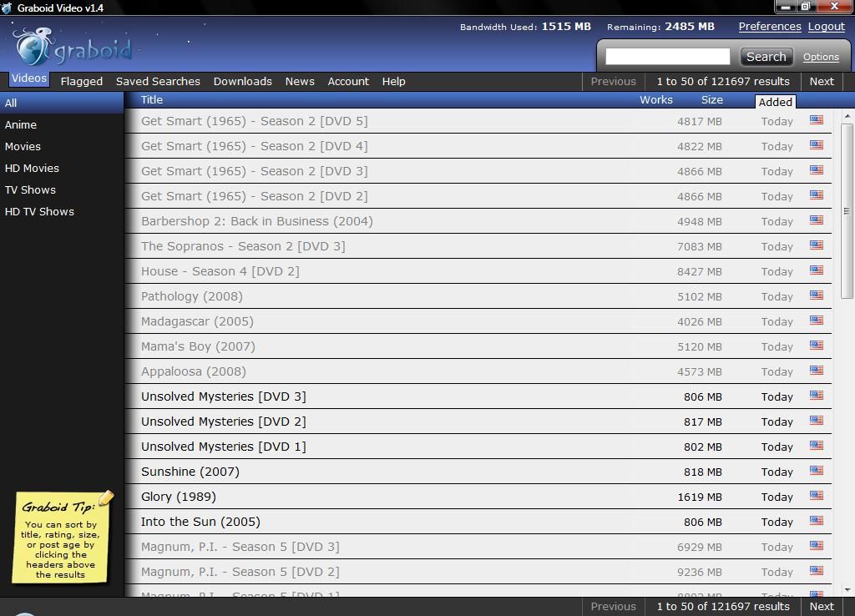Select "House - Season 4 [DVD 2]" title
The image size is (855, 616).
click(x=220, y=271)
